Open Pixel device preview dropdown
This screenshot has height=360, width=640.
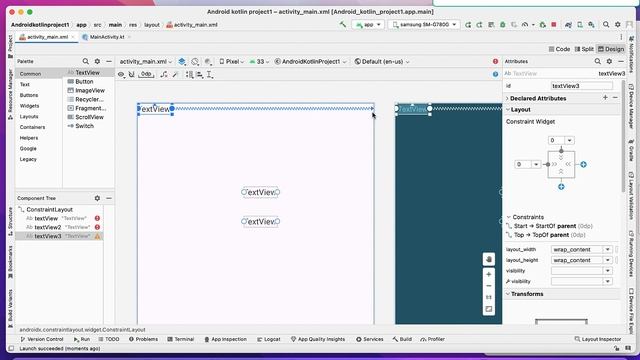tap(231, 62)
